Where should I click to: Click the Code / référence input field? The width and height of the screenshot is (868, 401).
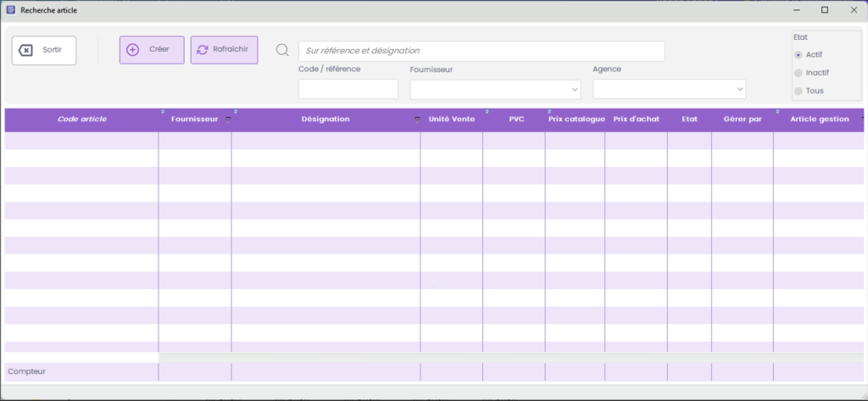click(348, 89)
